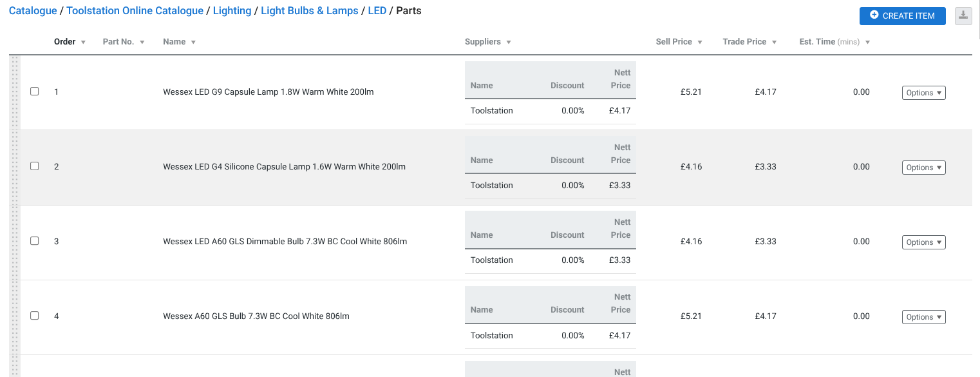Sort parts by Sell Price arrow
Viewport: 980px width, 377px height.
pyautogui.click(x=700, y=43)
